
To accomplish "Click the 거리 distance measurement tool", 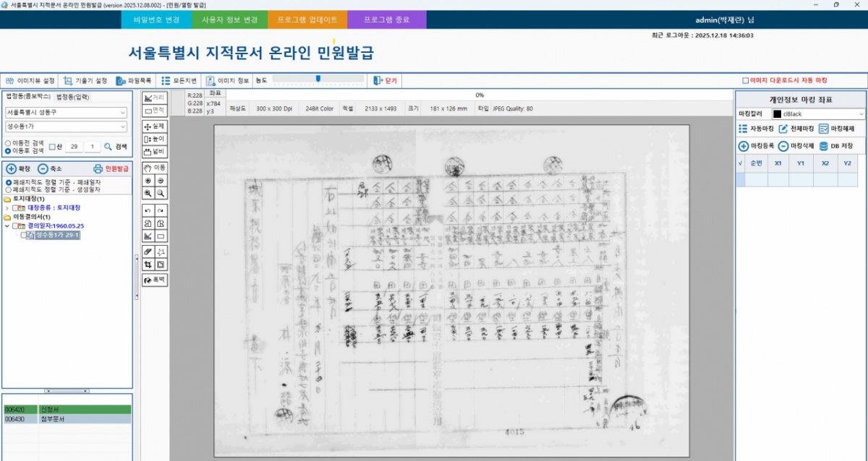I will click(x=155, y=98).
